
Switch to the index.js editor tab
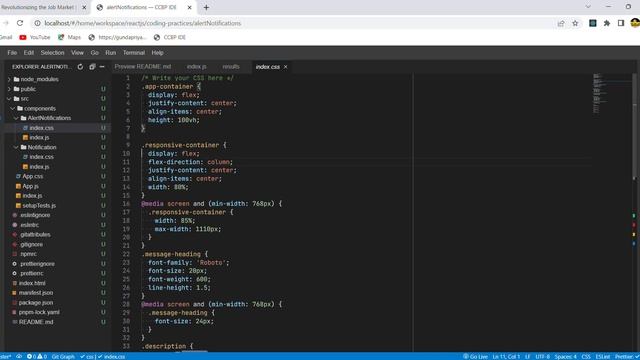pyautogui.click(x=197, y=67)
